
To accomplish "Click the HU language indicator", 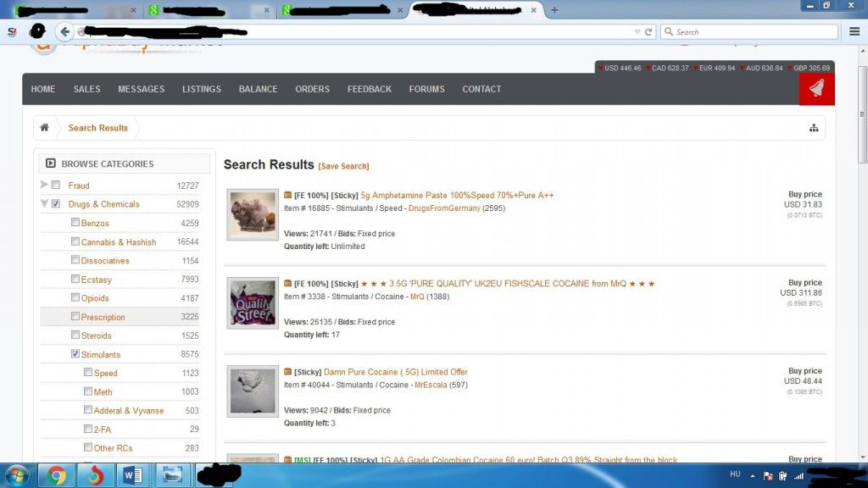I will pos(735,474).
